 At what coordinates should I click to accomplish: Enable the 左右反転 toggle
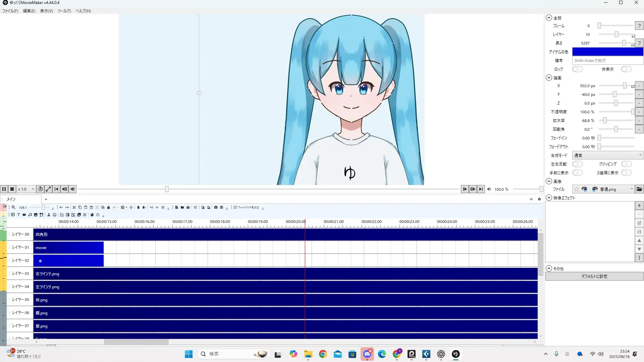(577, 164)
